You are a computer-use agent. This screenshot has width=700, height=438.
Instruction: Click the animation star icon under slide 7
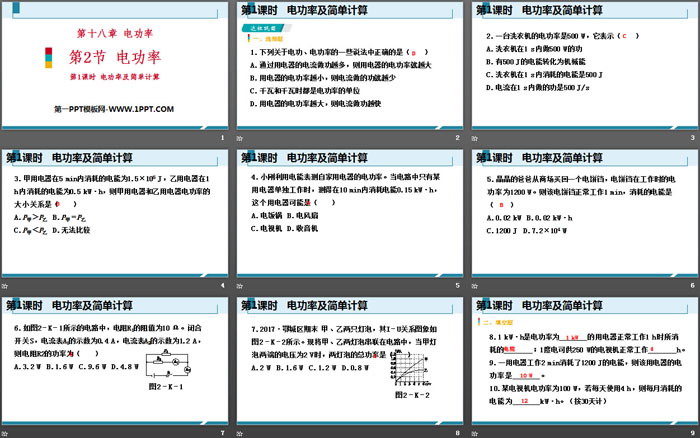pyautogui.click(x=5, y=433)
